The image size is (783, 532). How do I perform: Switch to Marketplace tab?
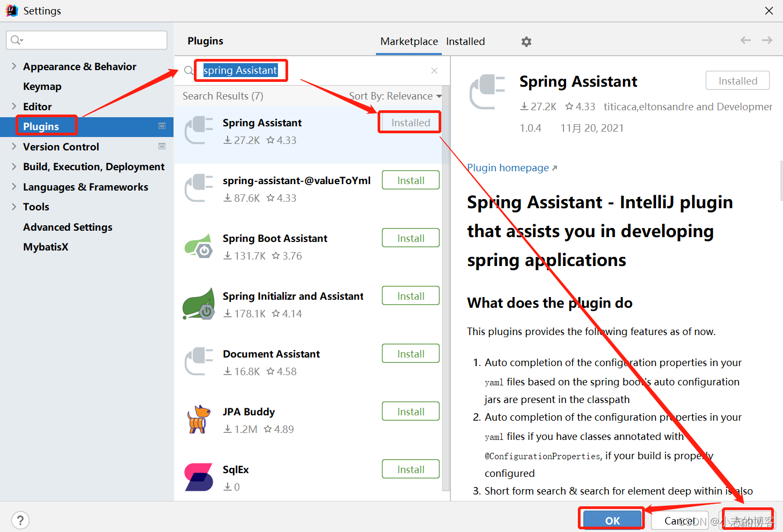click(409, 41)
